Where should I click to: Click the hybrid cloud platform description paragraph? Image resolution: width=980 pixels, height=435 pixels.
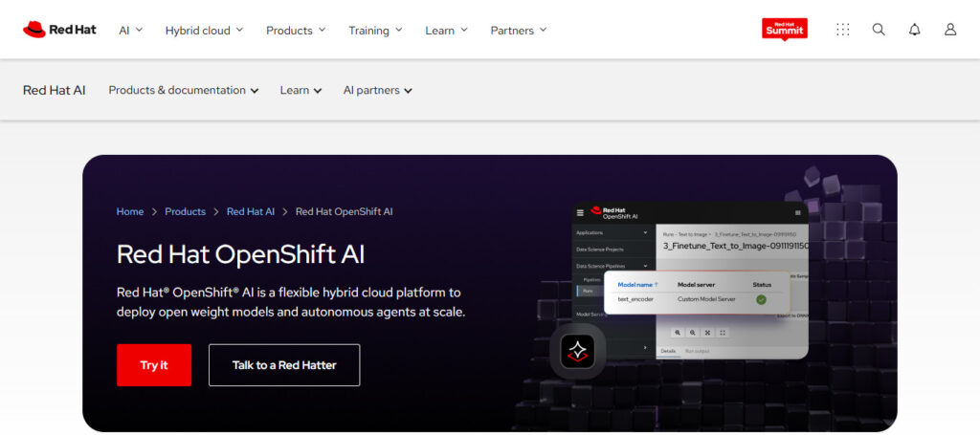291,302
